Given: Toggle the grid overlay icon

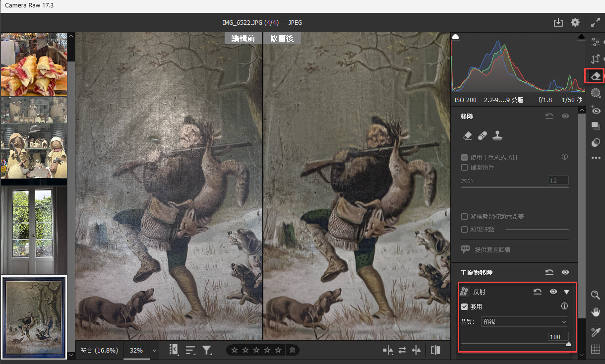Looking at the screenshot, I should [596, 350].
